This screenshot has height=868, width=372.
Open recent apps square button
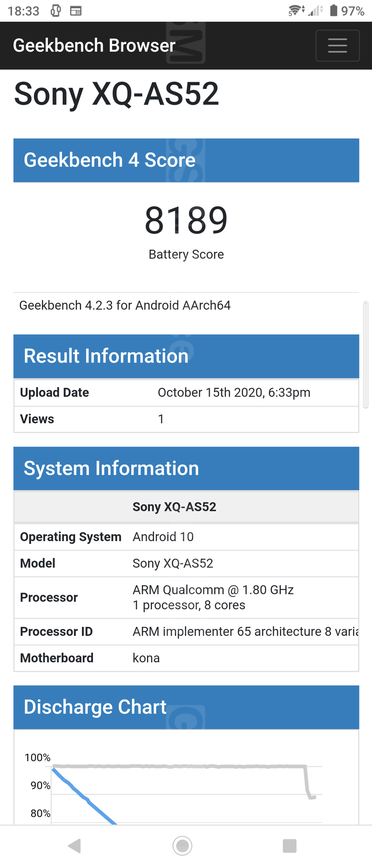point(290,845)
